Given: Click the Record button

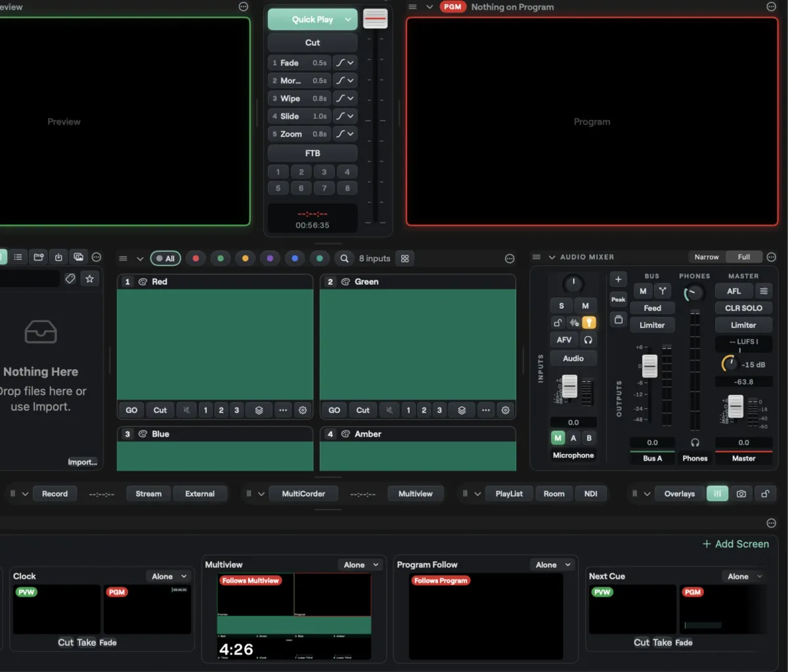Looking at the screenshot, I should (x=55, y=493).
